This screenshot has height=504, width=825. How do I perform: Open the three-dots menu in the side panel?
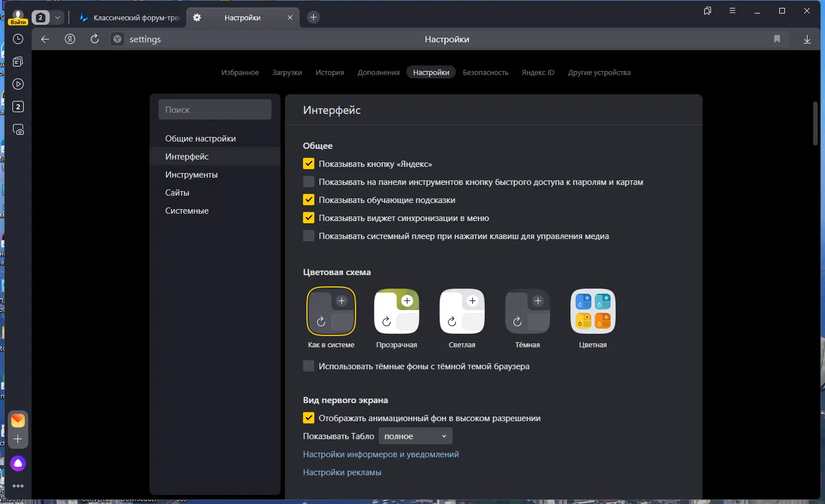pyautogui.click(x=18, y=485)
